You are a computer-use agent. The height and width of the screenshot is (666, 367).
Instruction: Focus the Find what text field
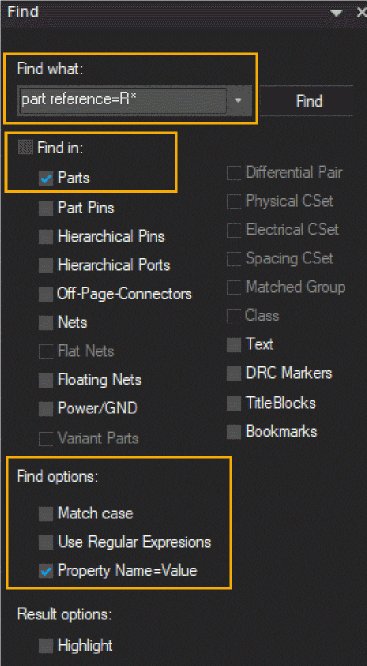(123, 101)
